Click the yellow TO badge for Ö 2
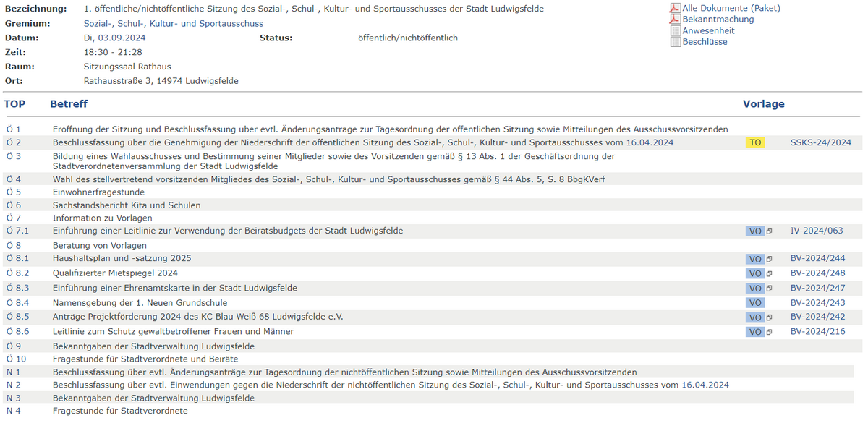 click(x=755, y=143)
